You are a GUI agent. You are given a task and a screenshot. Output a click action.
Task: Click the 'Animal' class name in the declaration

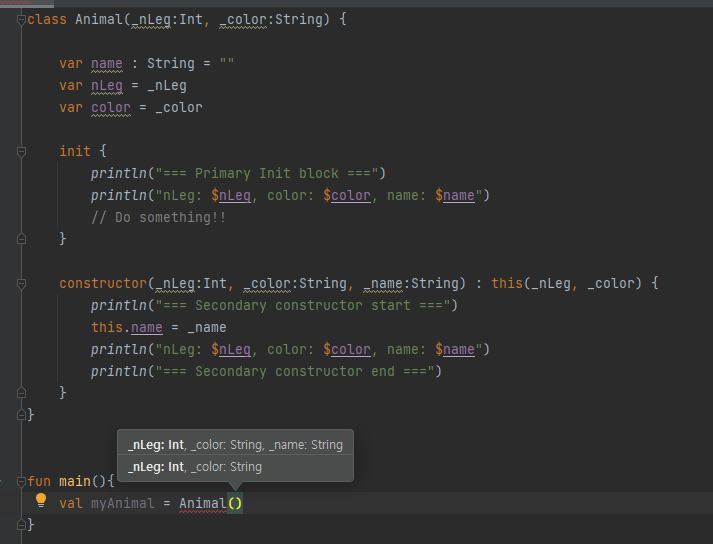tap(99, 20)
